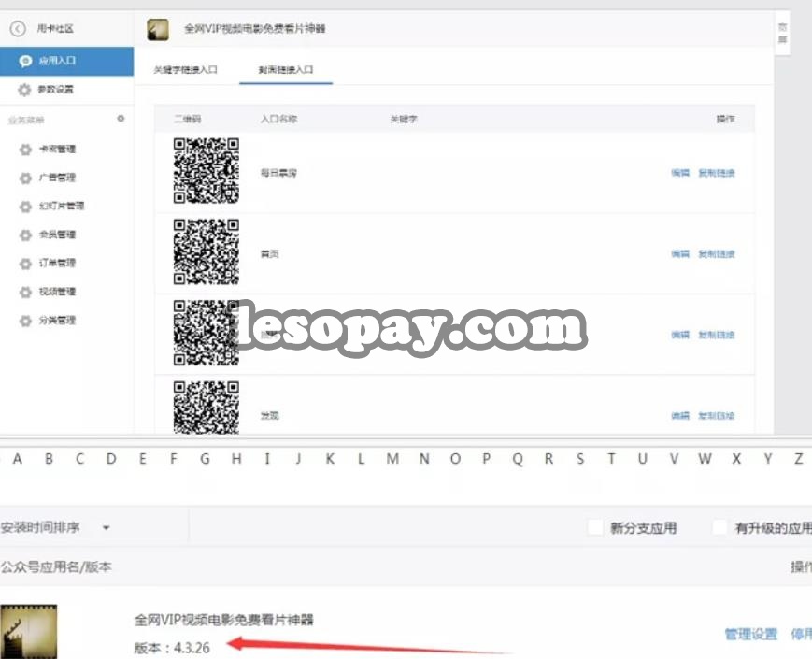Filter apps by letter Q
This screenshot has height=659, width=812.
pos(518,460)
